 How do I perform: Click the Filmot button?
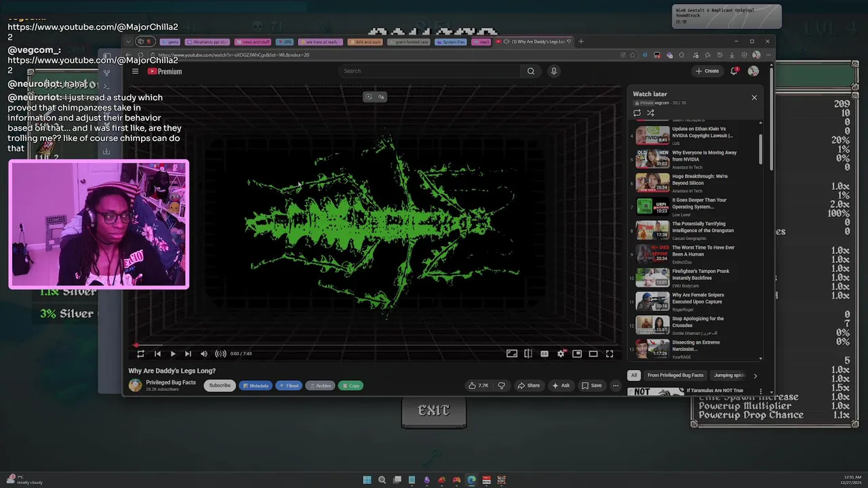pos(289,386)
